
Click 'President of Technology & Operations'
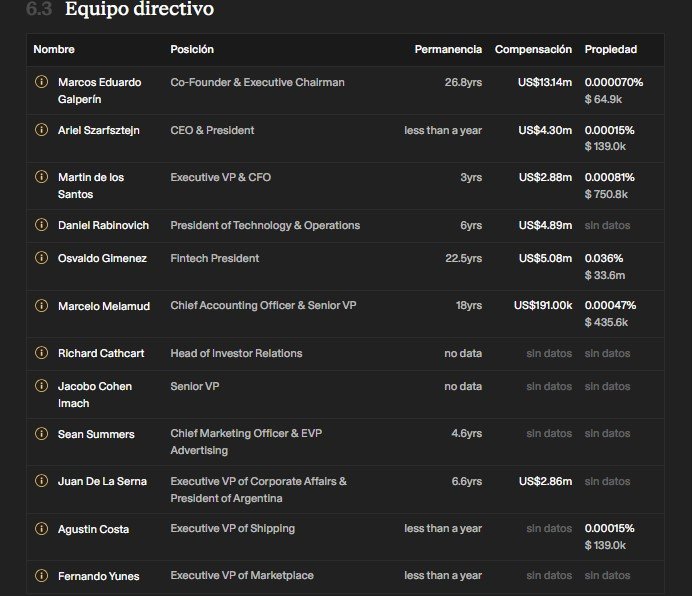click(265, 225)
